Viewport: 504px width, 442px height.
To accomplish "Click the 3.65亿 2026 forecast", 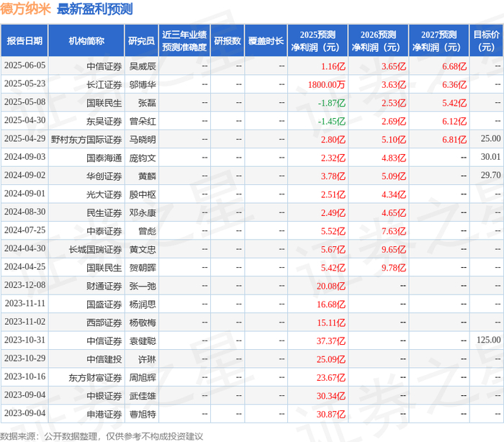I will click(394, 66).
